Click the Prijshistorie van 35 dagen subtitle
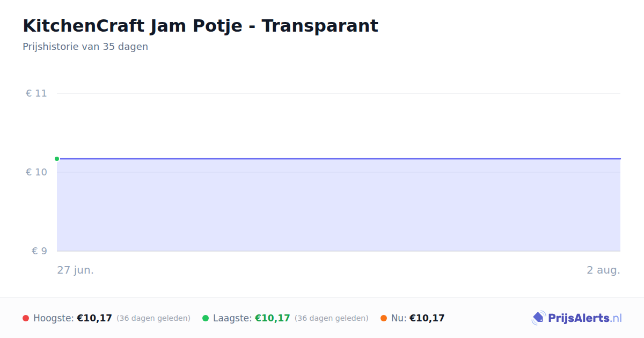This screenshot has width=644, height=338. coord(85,47)
